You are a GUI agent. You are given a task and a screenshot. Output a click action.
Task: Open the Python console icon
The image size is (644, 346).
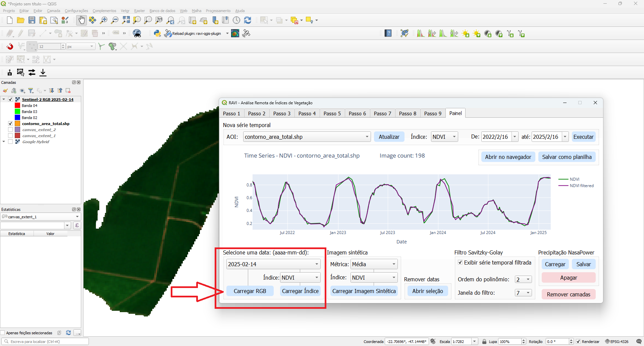(x=157, y=33)
